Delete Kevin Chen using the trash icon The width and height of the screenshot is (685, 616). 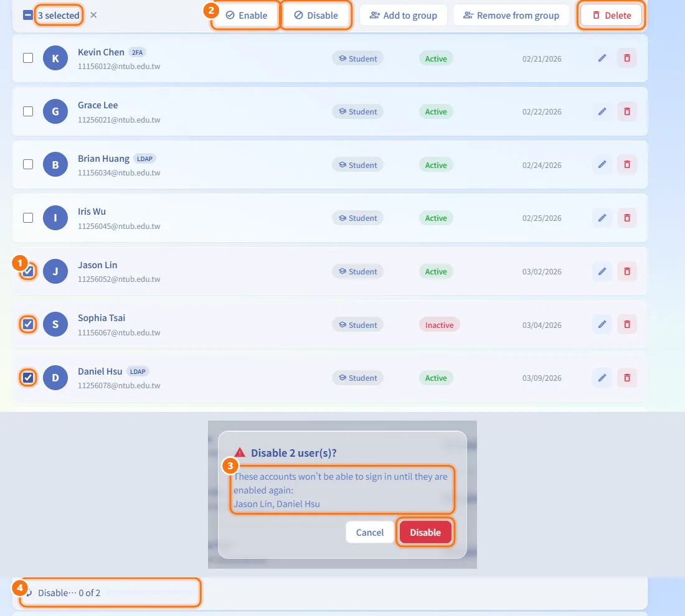(627, 58)
